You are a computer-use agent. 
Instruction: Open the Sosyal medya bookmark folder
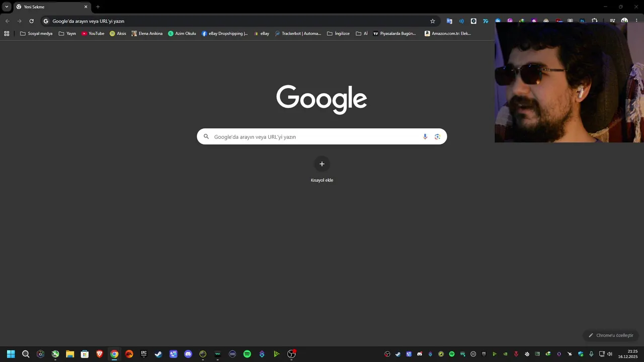(x=36, y=34)
